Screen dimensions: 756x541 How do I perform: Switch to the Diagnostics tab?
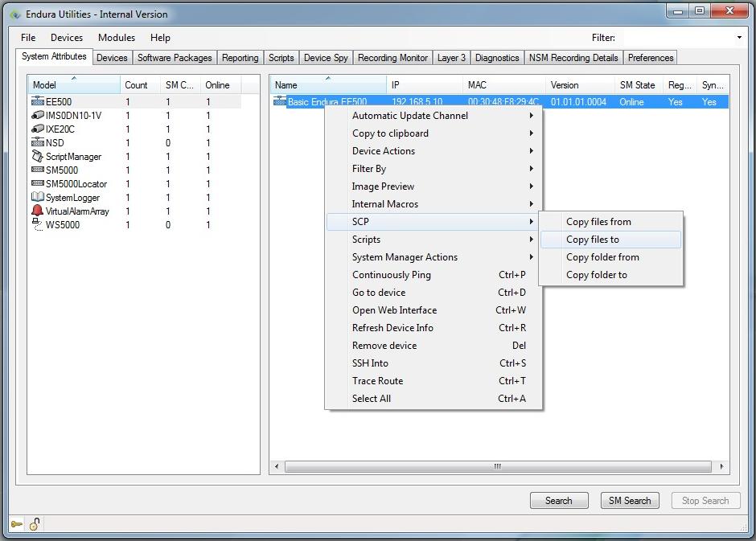497,58
